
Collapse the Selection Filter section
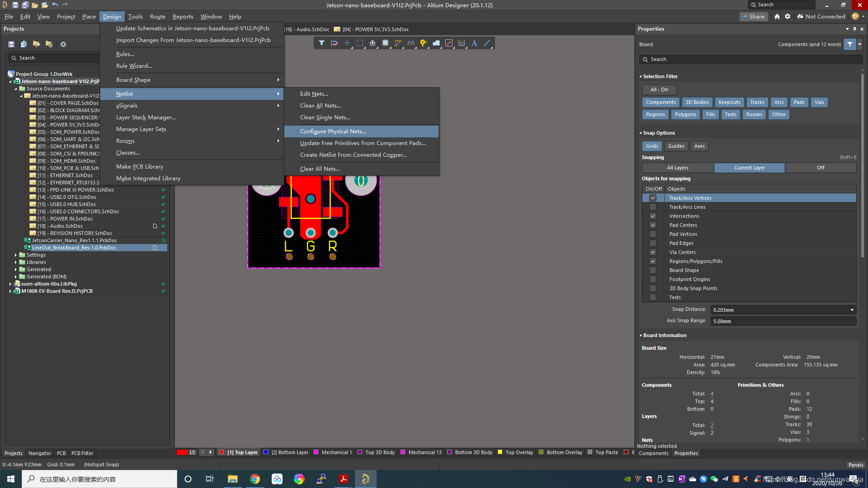click(641, 77)
